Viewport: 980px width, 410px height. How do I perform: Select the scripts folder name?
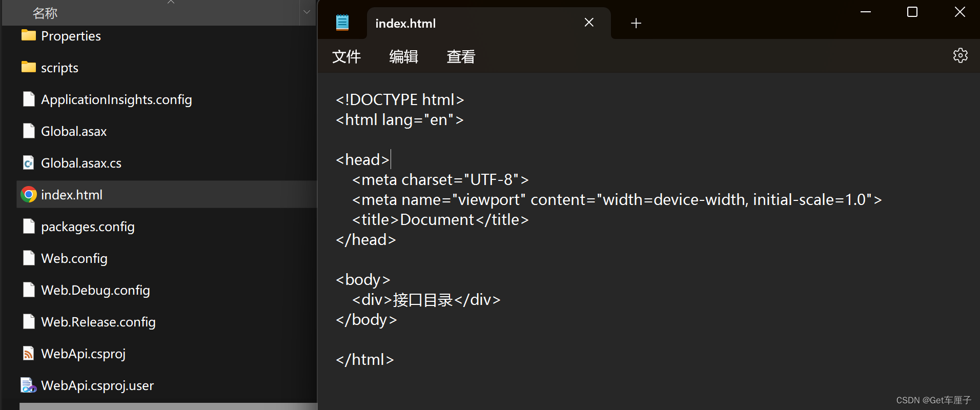point(59,68)
